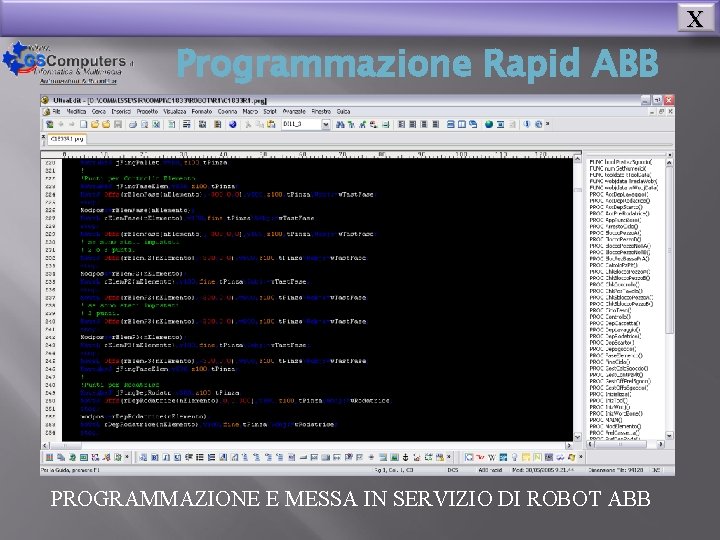Open the Guida menu

click(343, 112)
